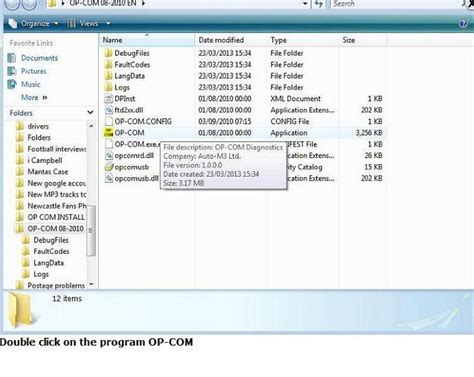The width and height of the screenshot is (474, 377).
Task: Open Music favorite link
Action: point(31,84)
